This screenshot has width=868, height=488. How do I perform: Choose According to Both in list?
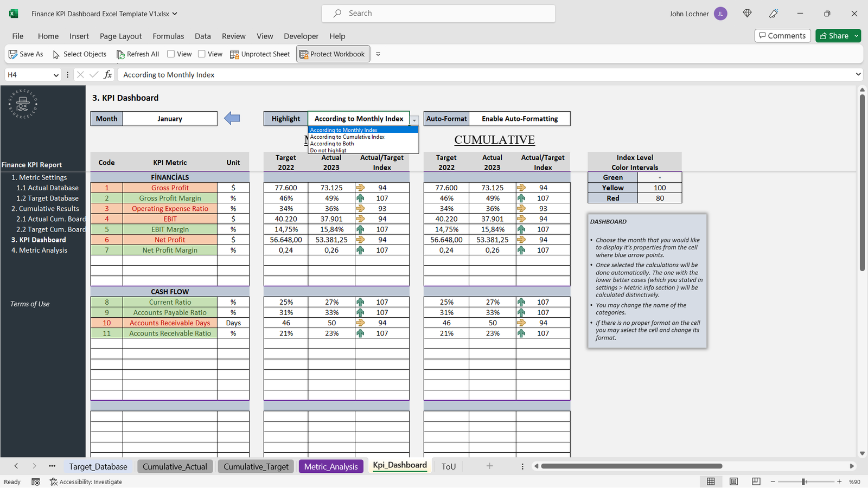click(x=332, y=144)
